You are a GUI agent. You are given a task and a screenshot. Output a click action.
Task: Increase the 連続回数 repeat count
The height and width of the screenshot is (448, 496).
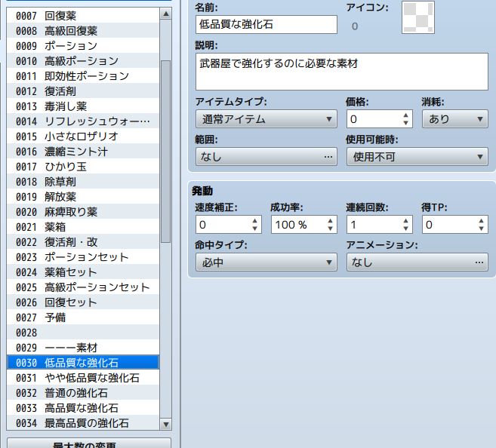click(x=406, y=220)
